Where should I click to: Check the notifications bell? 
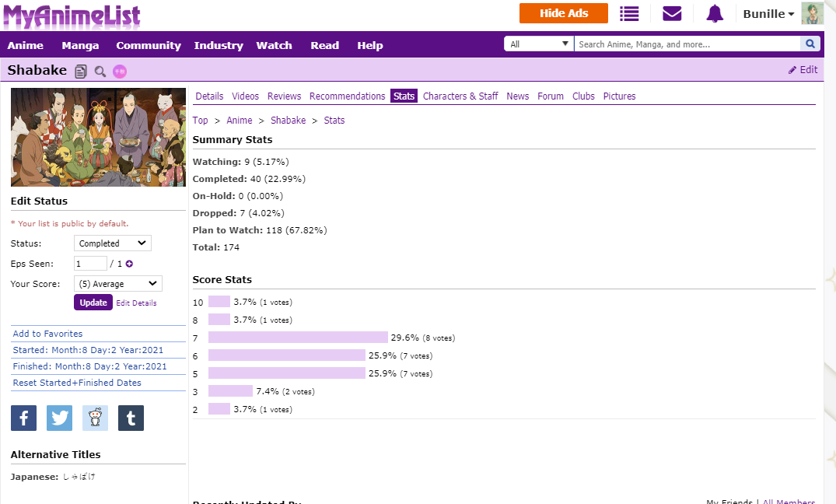click(715, 14)
